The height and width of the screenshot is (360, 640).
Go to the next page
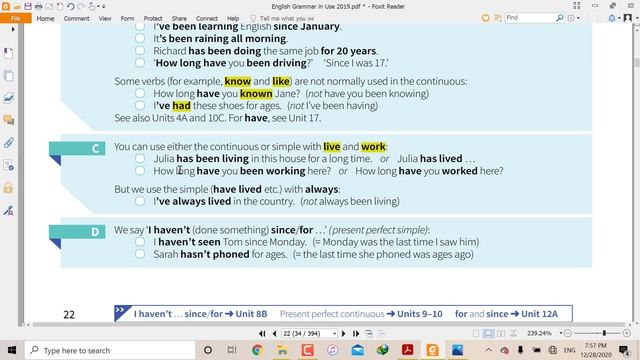pos(344,333)
